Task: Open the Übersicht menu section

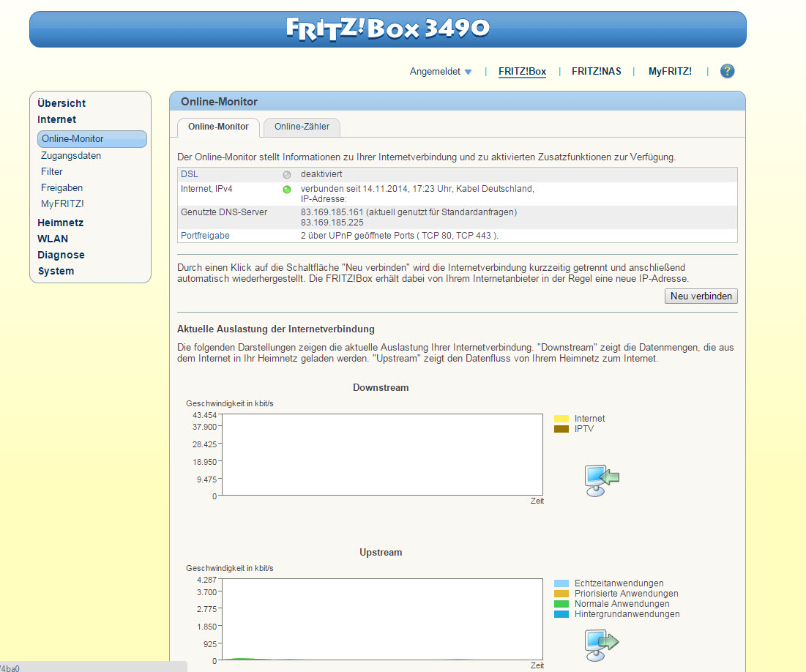Action: tap(61, 103)
